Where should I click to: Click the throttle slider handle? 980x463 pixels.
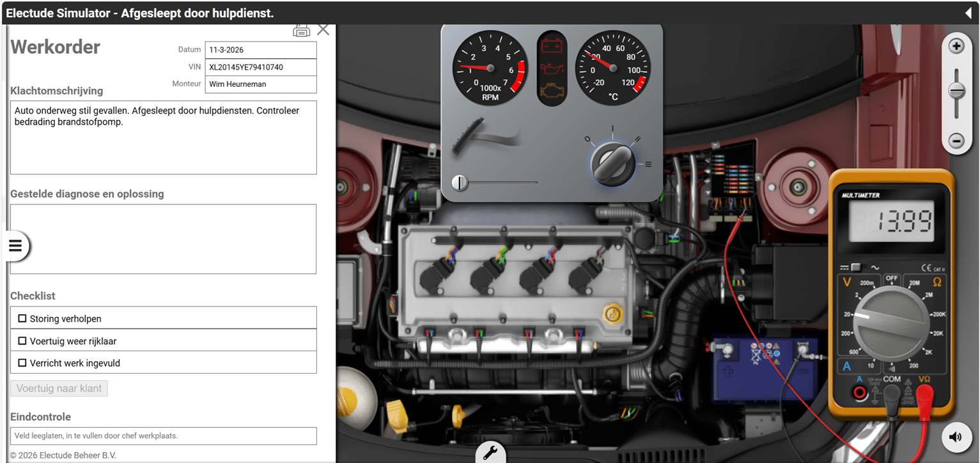click(460, 183)
